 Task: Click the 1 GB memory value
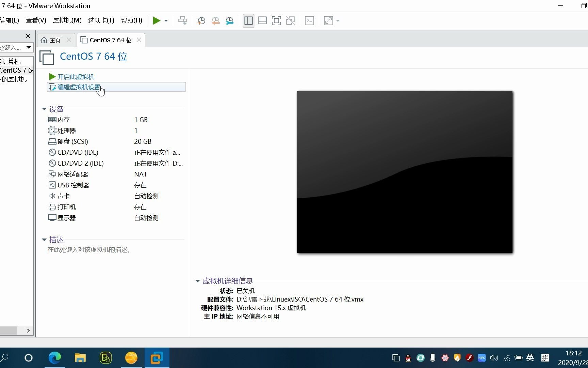(x=141, y=120)
